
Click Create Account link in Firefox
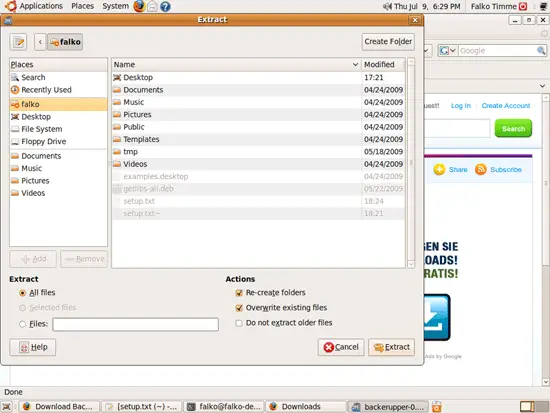(x=506, y=106)
